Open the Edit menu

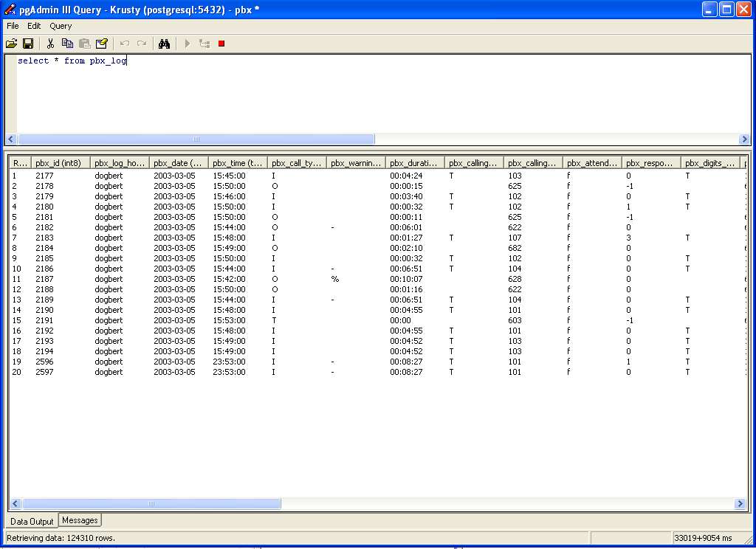coord(34,26)
